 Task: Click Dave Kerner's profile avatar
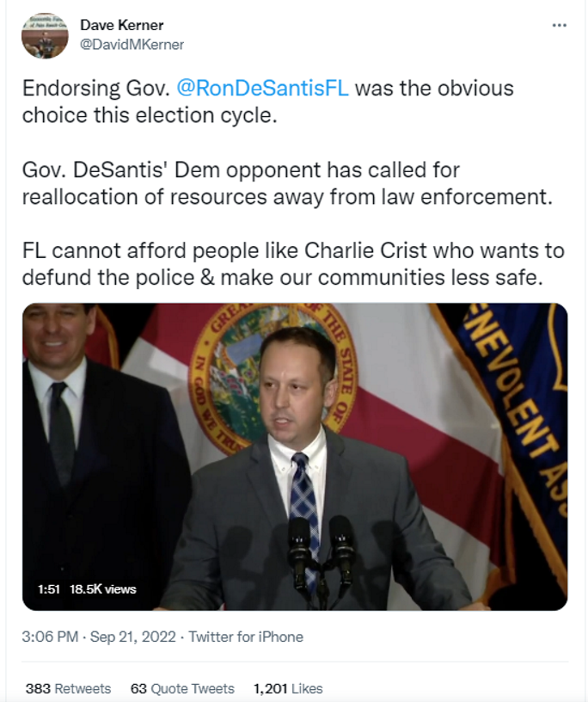[45, 36]
